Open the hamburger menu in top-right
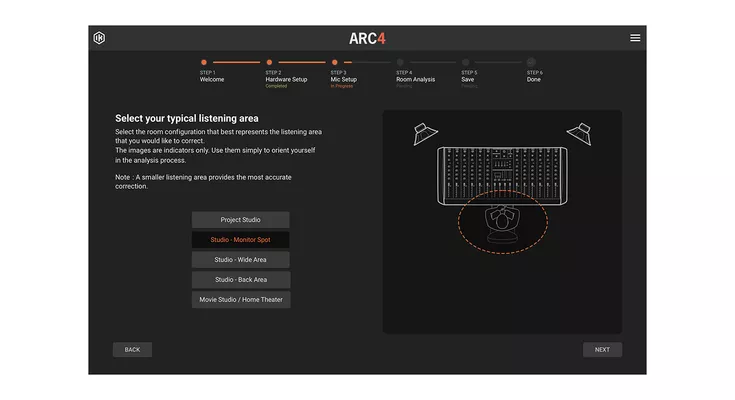 [635, 38]
